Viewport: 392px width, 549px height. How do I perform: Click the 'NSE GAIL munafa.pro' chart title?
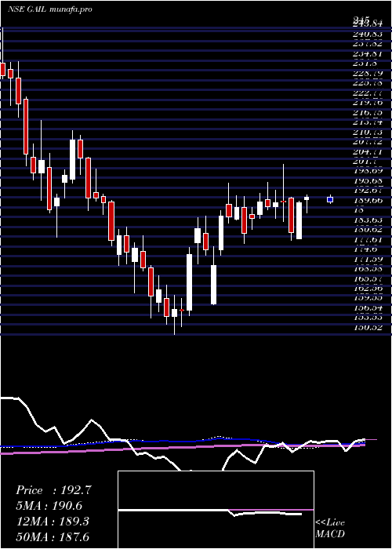(49, 9)
